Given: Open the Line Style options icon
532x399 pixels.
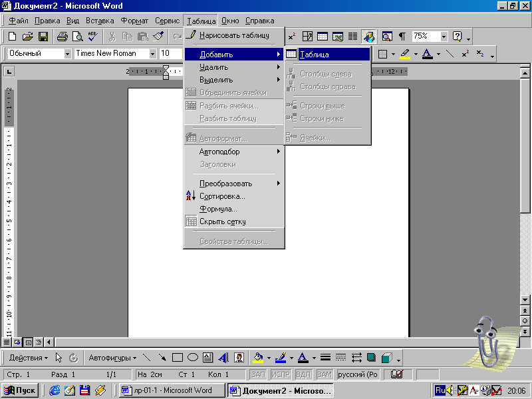Looking at the screenshot, I should 325,358.
